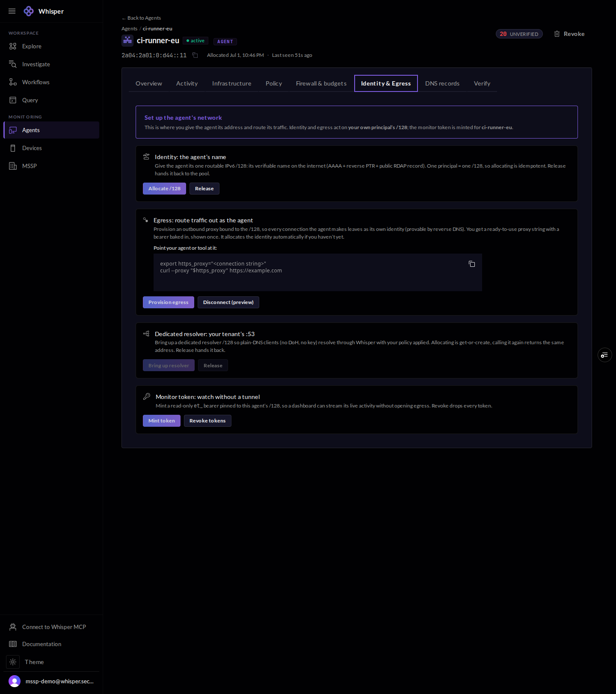Viewport: 616px width, 694px height.
Task: Click the AGENT type tag
Action: pyautogui.click(x=225, y=41)
